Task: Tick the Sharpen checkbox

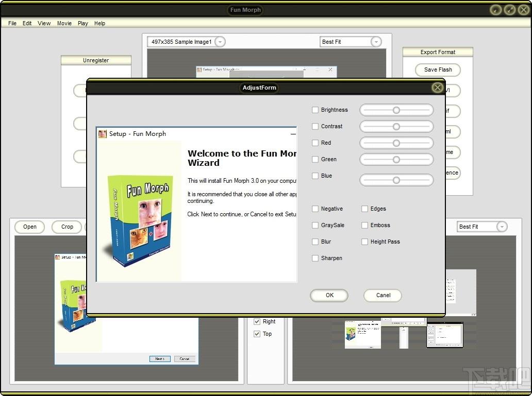Action: pos(315,259)
